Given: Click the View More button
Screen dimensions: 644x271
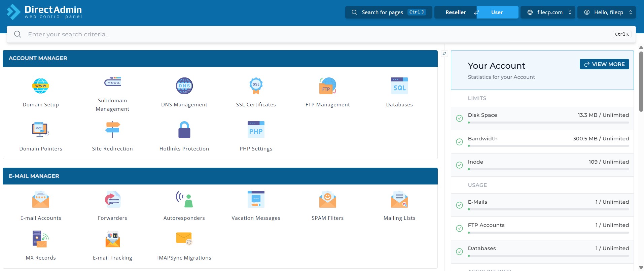Looking at the screenshot, I should click(x=604, y=64).
